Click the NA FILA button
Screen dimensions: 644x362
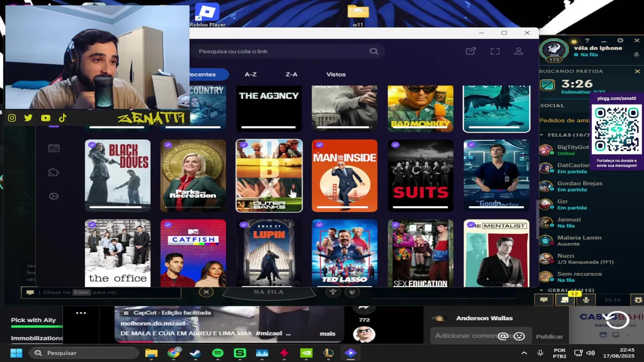pyautogui.click(x=269, y=292)
